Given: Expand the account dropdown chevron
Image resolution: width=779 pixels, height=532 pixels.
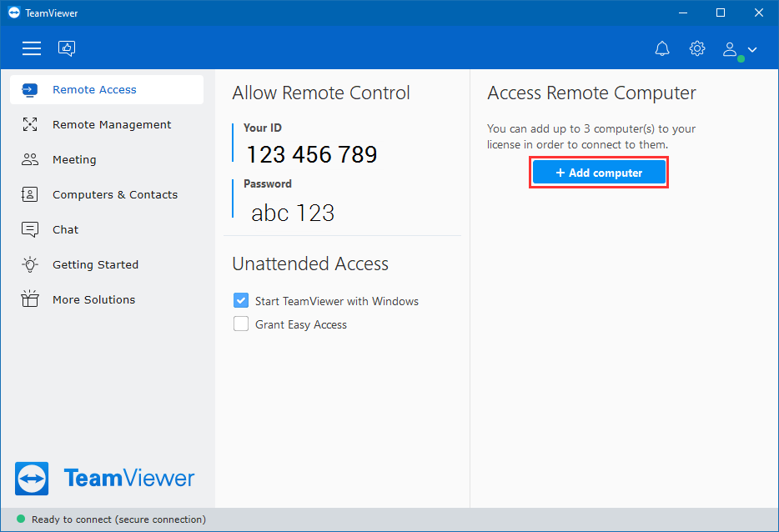Looking at the screenshot, I should coord(752,50).
